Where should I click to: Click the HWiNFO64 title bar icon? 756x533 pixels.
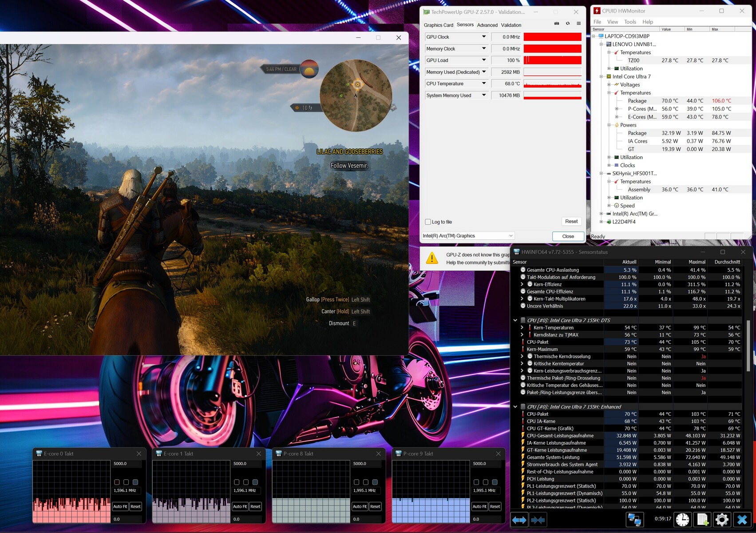tap(517, 252)
